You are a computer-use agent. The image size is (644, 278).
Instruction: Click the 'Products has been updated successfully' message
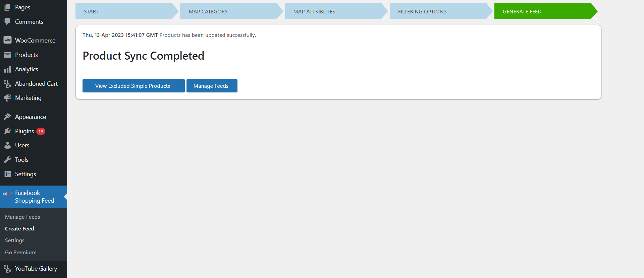(x=208, y=35)
